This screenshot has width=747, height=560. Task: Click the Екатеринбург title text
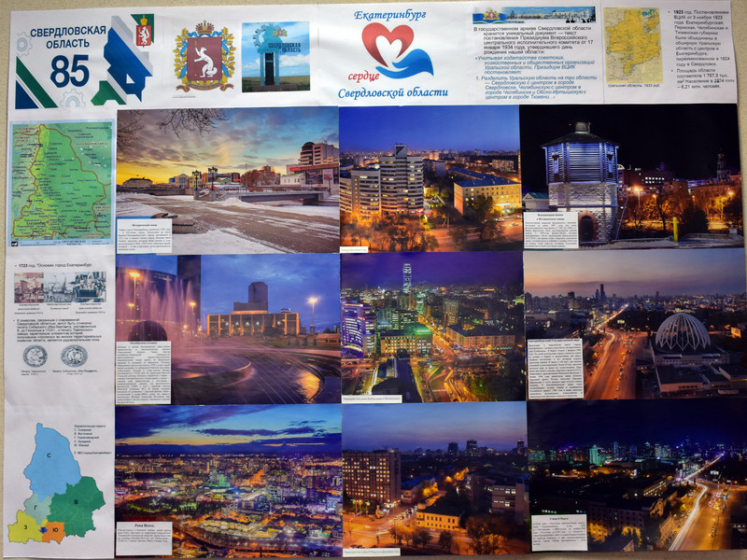point(396,15)
